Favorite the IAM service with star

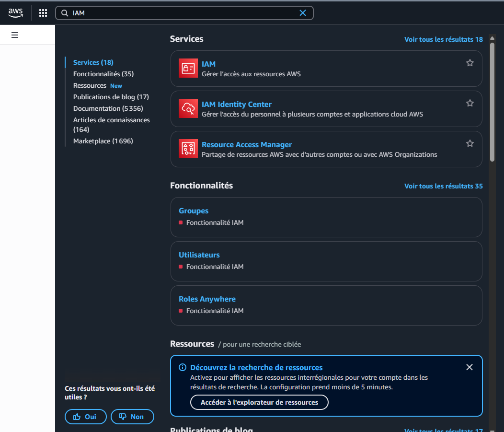tap(470, 63)
